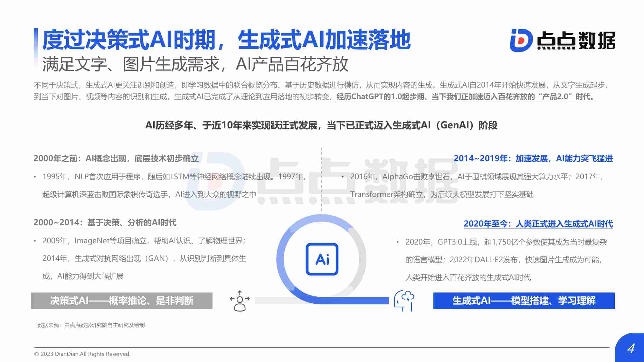
Task: Click the underlined sentence about ChatGPT 1.0起步期
Action: [x=467, y=97]
